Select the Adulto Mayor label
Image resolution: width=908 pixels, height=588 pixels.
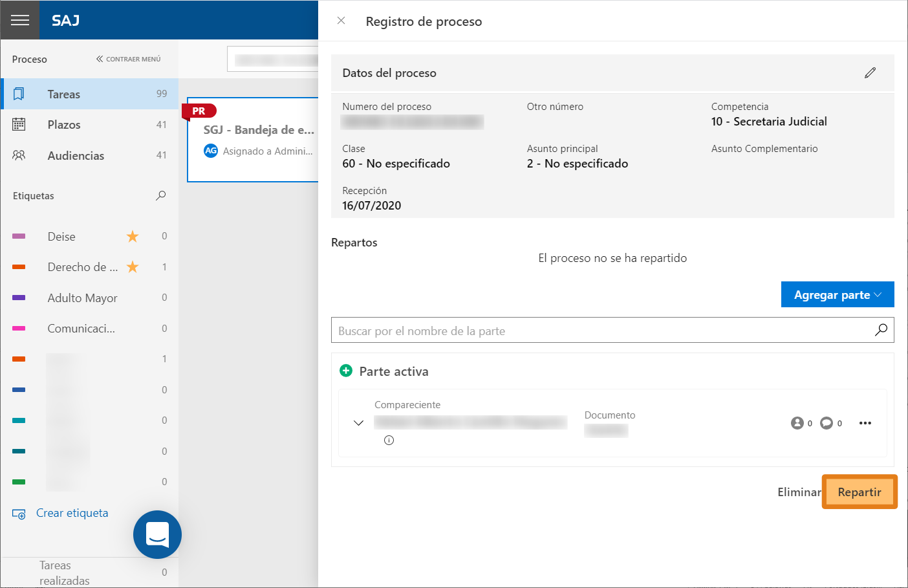tap(82, 298)
